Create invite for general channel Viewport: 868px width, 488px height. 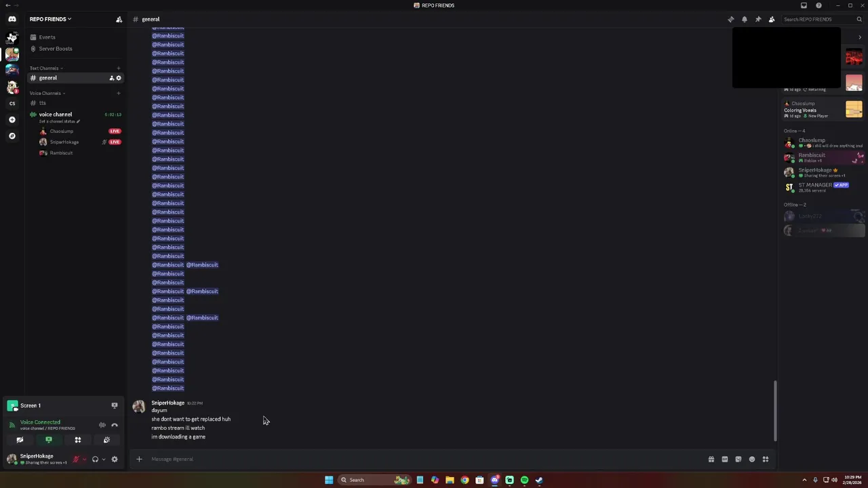tap(111, 78)
